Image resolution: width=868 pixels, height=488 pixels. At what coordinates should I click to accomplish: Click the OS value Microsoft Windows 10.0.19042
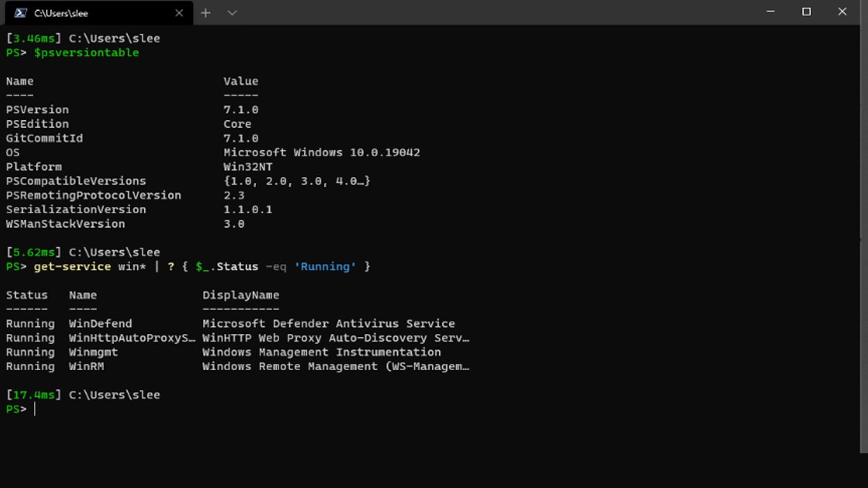pos(323,152)
